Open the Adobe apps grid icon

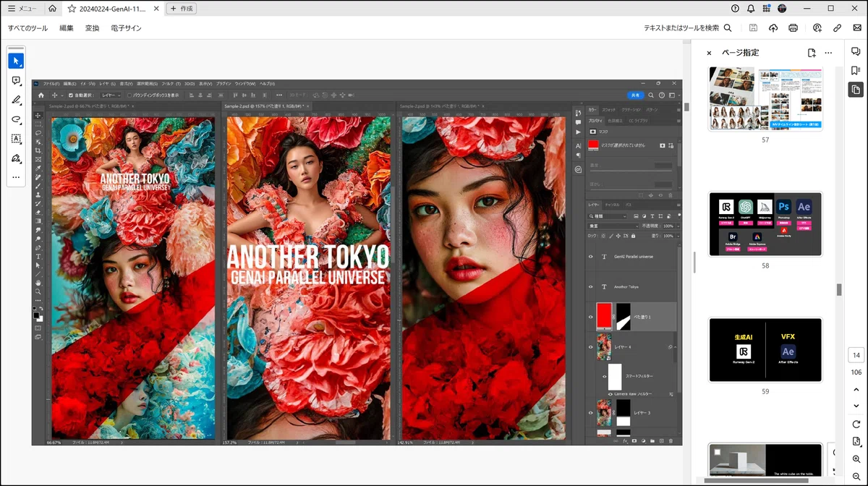[x=767, y=9]
